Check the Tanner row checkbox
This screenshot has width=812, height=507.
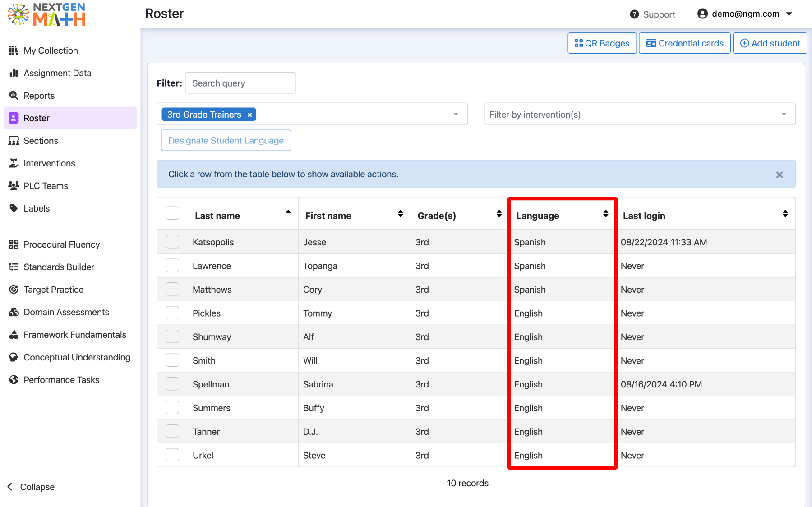172,431
